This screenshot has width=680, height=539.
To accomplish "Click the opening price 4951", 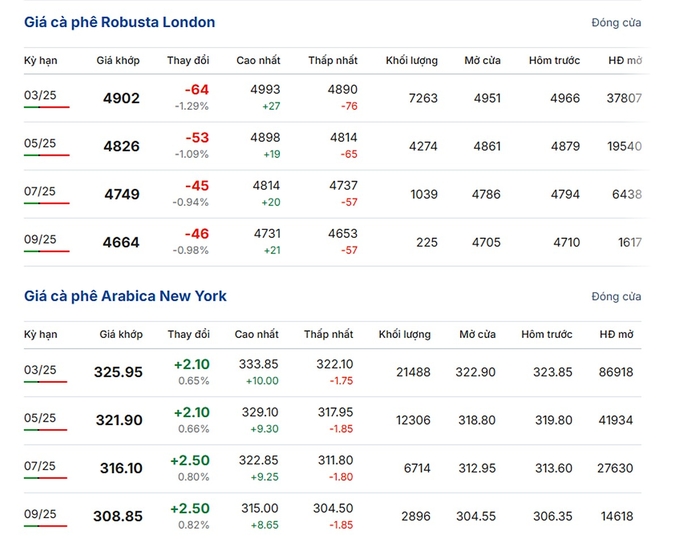I will pyautogui.click(x=487, y=98).
